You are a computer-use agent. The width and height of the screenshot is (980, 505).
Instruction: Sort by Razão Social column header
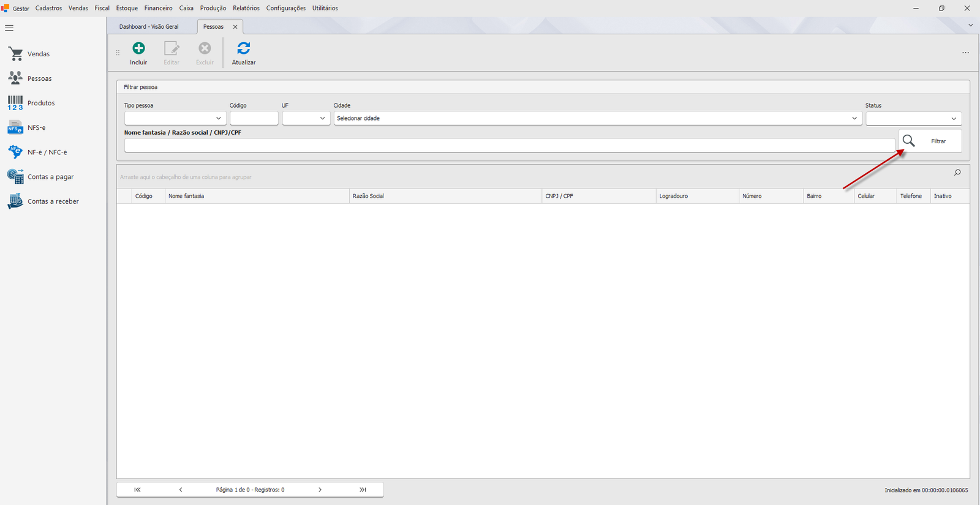tap(445, 196)
